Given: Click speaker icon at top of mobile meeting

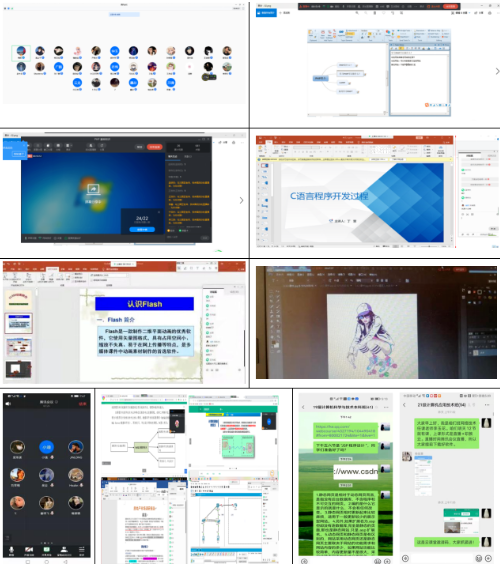Looking at the screenshot, I should pos(8,404).
